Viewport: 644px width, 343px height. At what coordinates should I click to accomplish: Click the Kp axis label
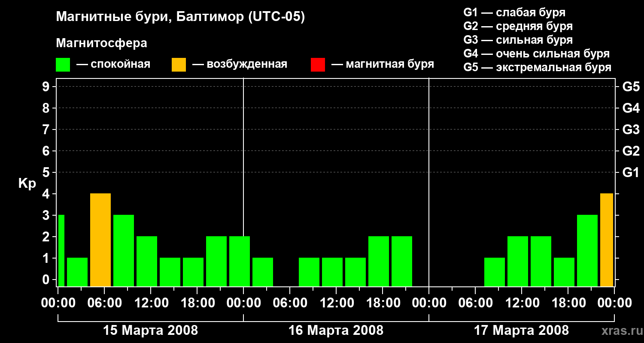(x=27, y=184)
